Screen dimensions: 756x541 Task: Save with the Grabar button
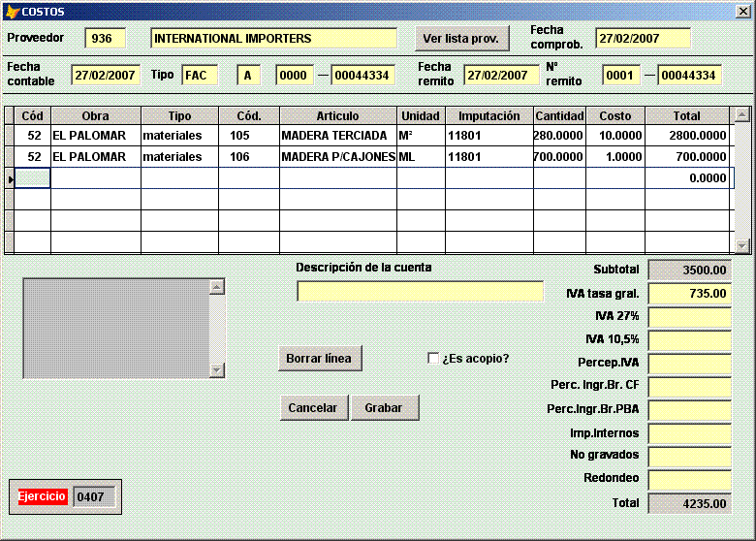point(384,408)
